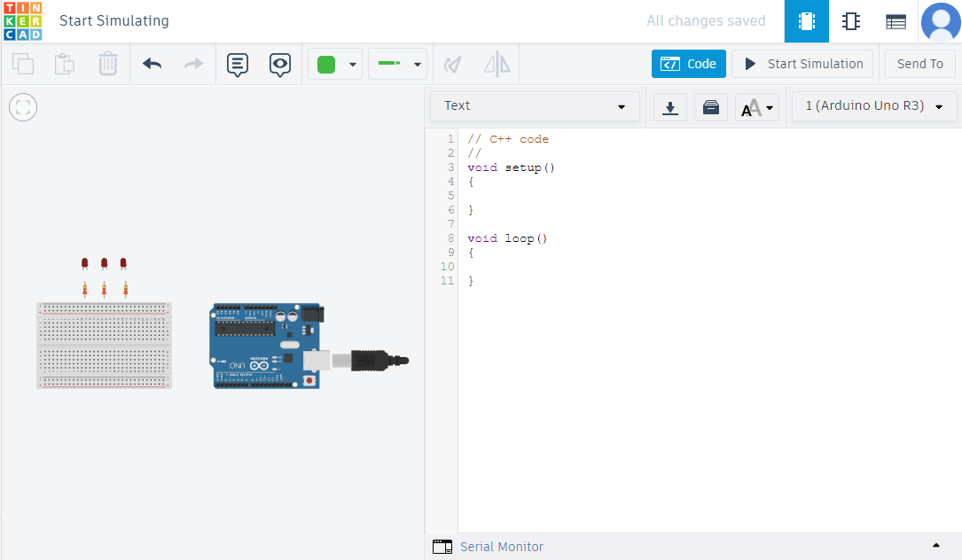The height and width of the screenshot is (560, 962).
Task: Click the green color swatch
Action: [328, 63]
